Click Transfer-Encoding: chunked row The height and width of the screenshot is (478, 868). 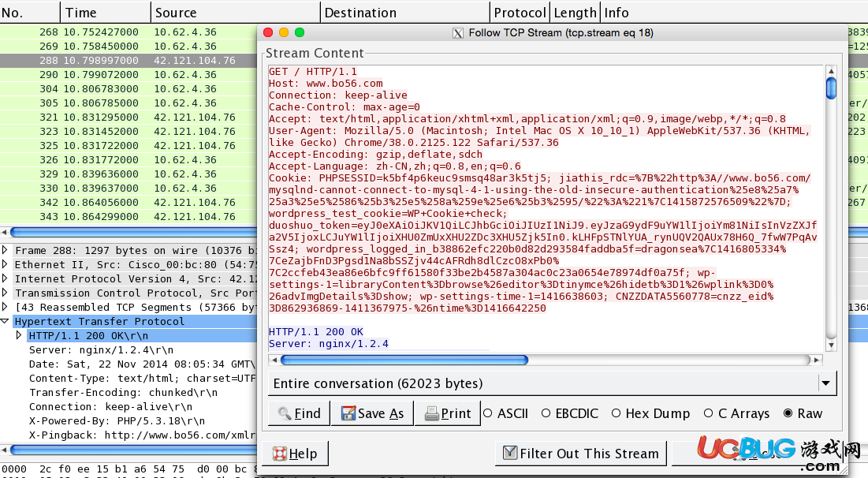click(x=123, y=393)
